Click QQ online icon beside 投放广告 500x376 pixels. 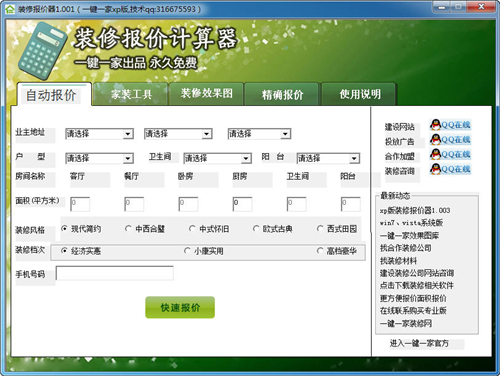pos(450,140)
